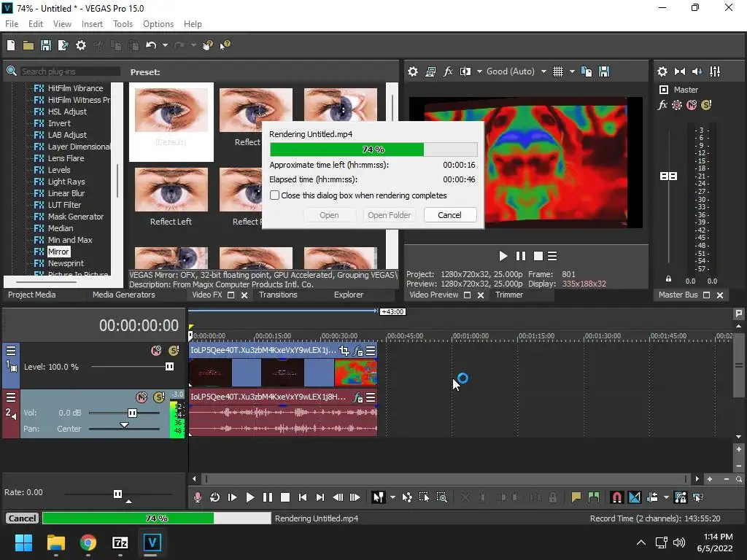747x560 pixels.
Task: Adjust the Master bus volume fader
Action: (668, 176)
